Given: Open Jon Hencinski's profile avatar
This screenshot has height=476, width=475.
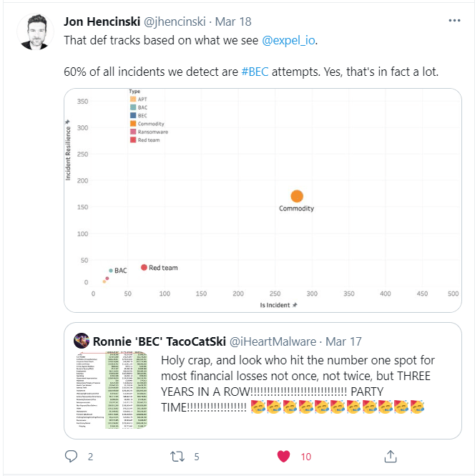Looking at the screenshot, I should coord(35,32).
